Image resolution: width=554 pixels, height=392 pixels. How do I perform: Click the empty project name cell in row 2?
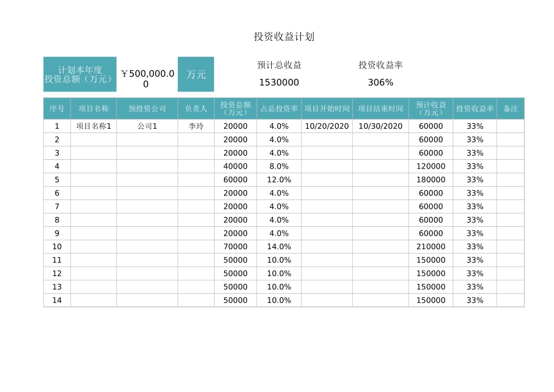point(94,139)
